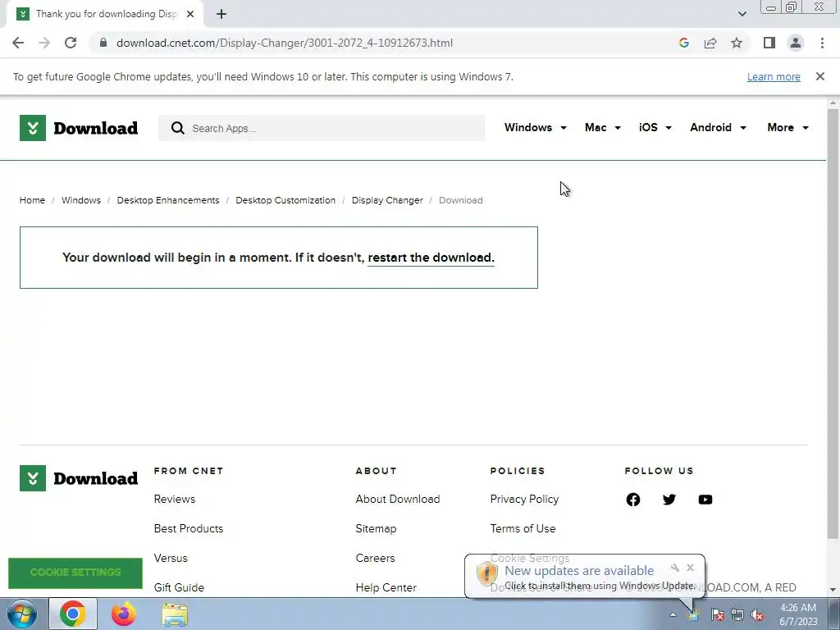Open the side panel icon
840x630 pixels.
[769, 43]
